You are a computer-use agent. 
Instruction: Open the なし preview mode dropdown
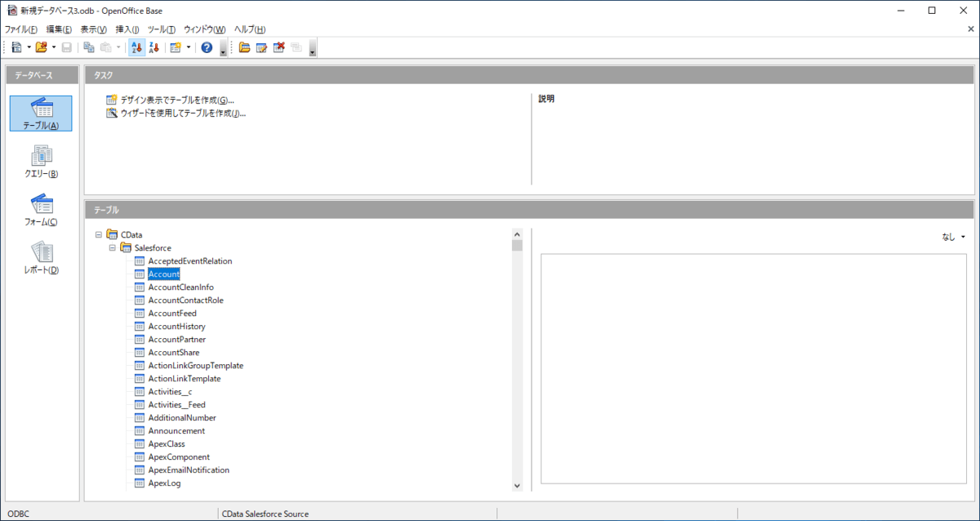[x=953, y=237]
